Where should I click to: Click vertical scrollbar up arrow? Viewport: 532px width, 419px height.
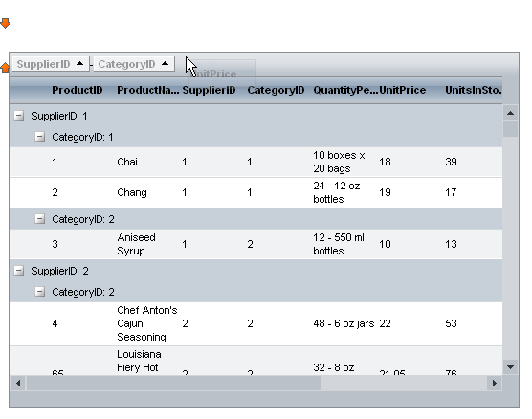[x=510, y=113]
